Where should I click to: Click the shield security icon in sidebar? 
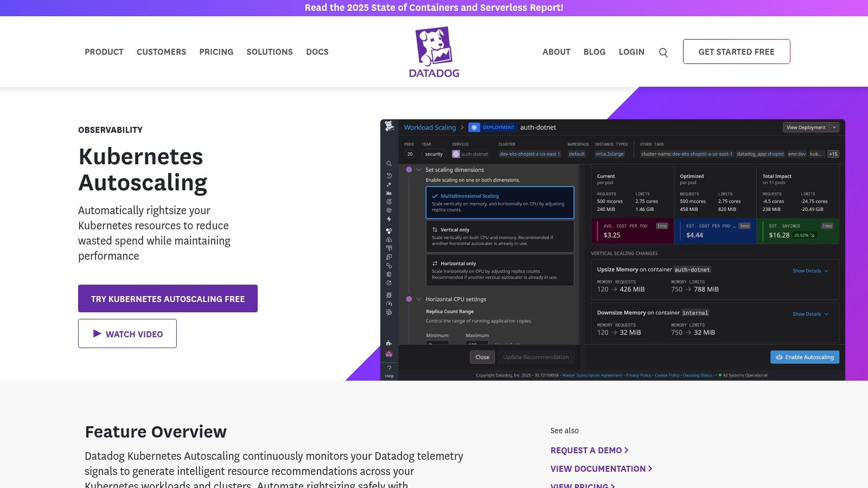click(389, 274)
